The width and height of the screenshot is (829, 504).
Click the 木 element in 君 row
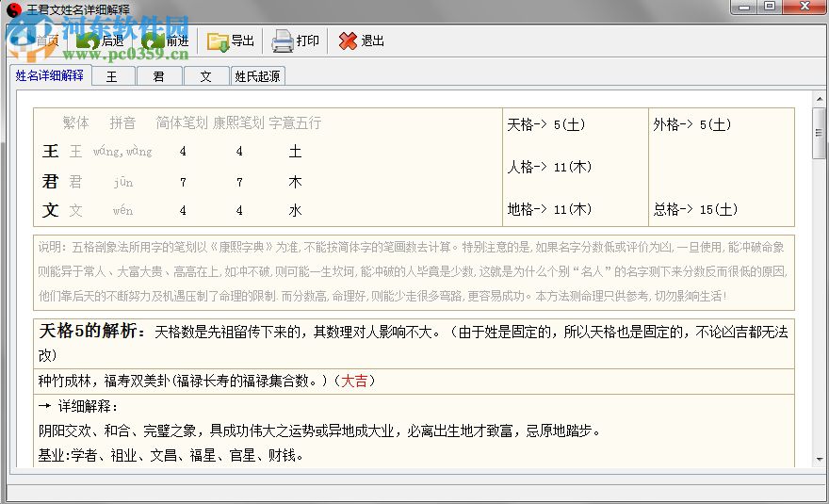[295, 182]
